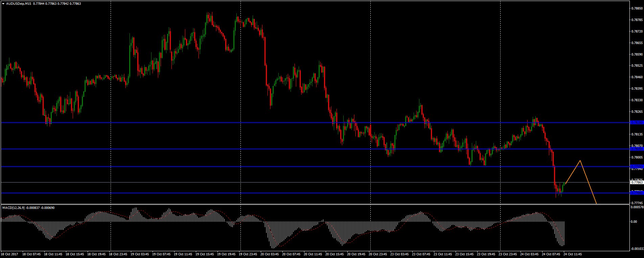Click the MACD scale value -0.001033
This screenshot has height=258, width=644.
point(637,249)
